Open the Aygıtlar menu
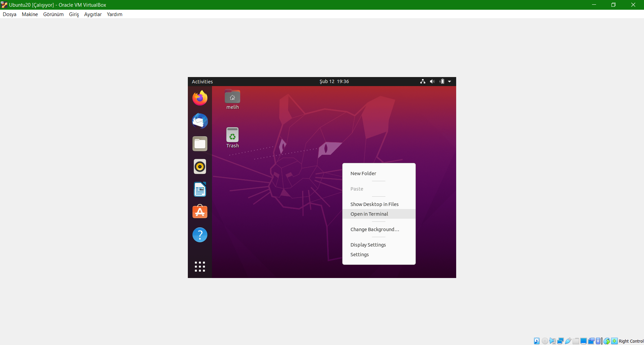644x345 pixels. coord(93,14)
